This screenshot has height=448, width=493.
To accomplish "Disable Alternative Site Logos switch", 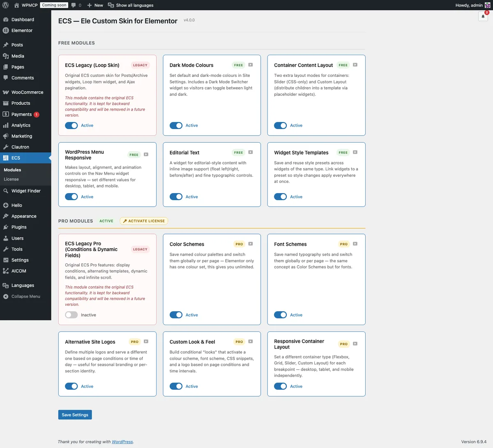I will tap(71, 386).
